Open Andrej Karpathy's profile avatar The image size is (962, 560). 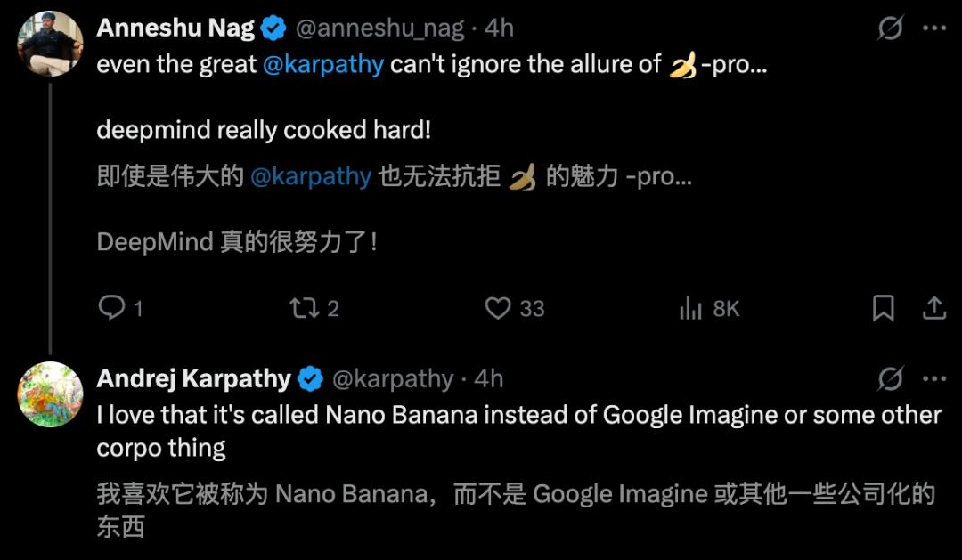(x=50, y=394)
